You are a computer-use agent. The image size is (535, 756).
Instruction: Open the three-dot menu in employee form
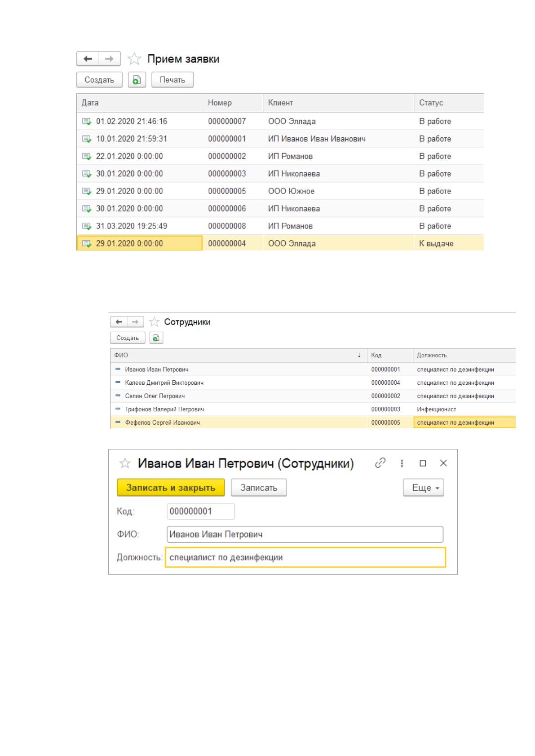pos(402,463)
